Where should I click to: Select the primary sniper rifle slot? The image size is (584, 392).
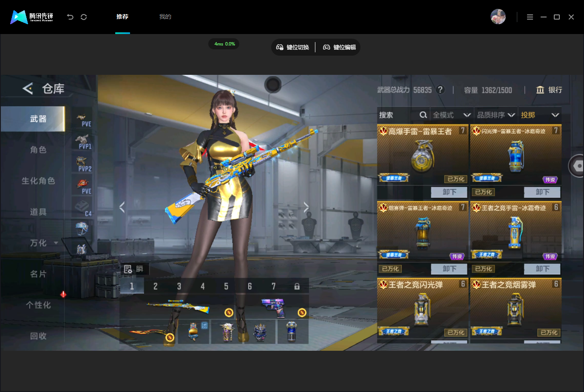pos(179,307)
